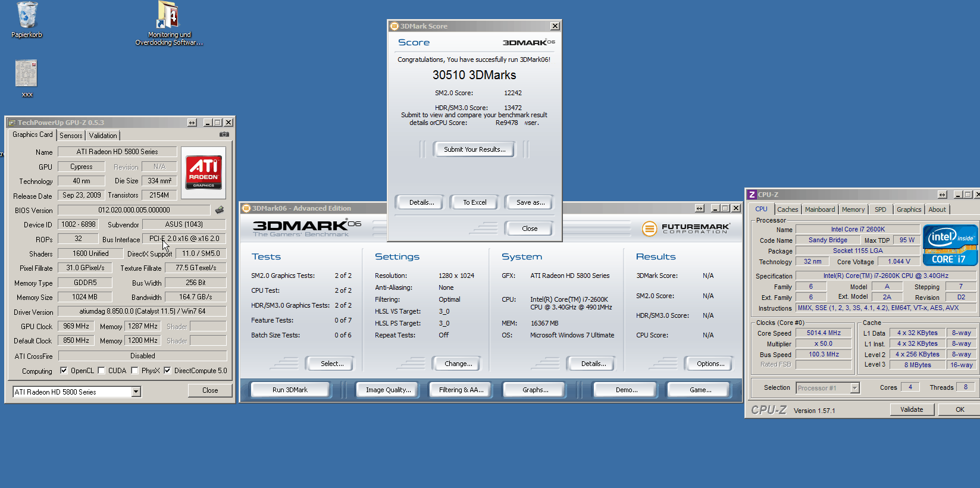Toggle the DirectCompute 5.0 checkbox

click(167, 370)
